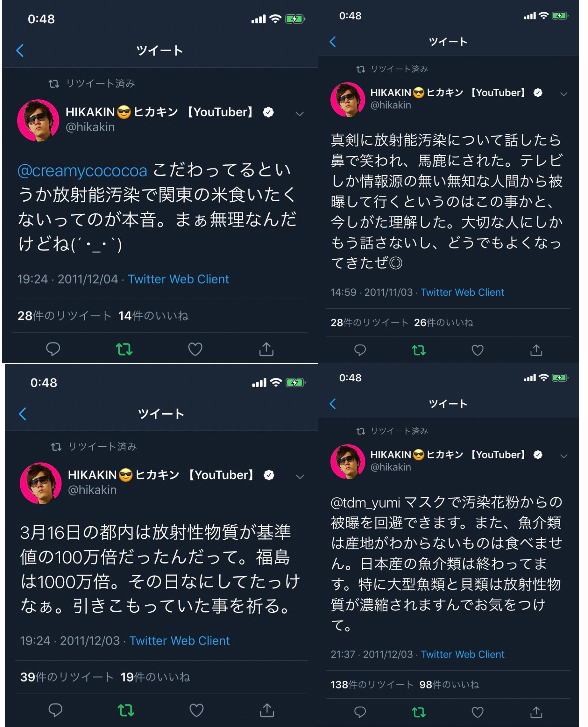Open the @creamycococoa mention link
Screen dimensions: 588x727
point(82,170)
